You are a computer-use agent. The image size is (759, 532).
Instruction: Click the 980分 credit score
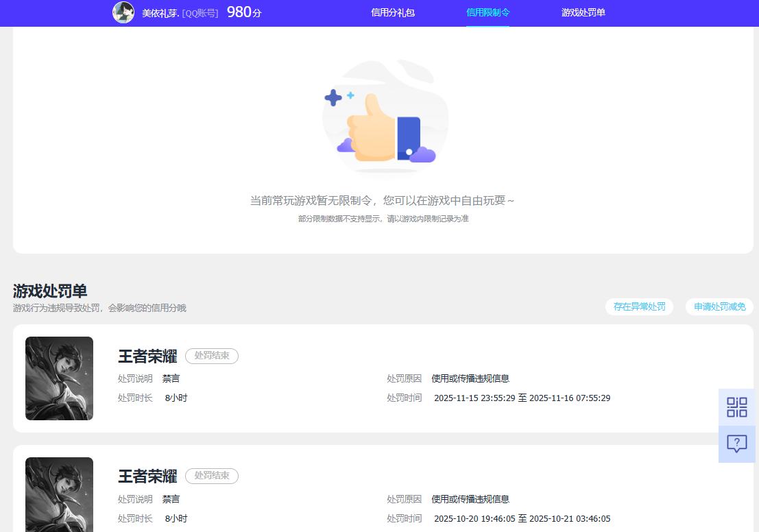point(244,12)
